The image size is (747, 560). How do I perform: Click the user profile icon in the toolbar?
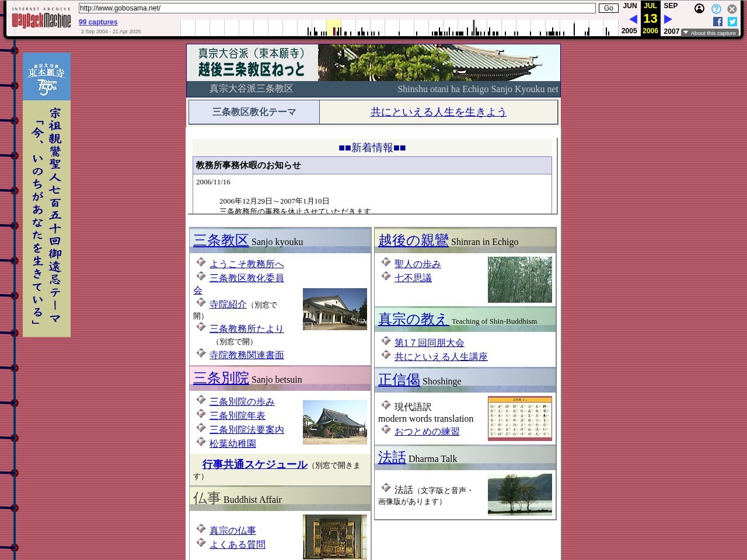[699, 9]
